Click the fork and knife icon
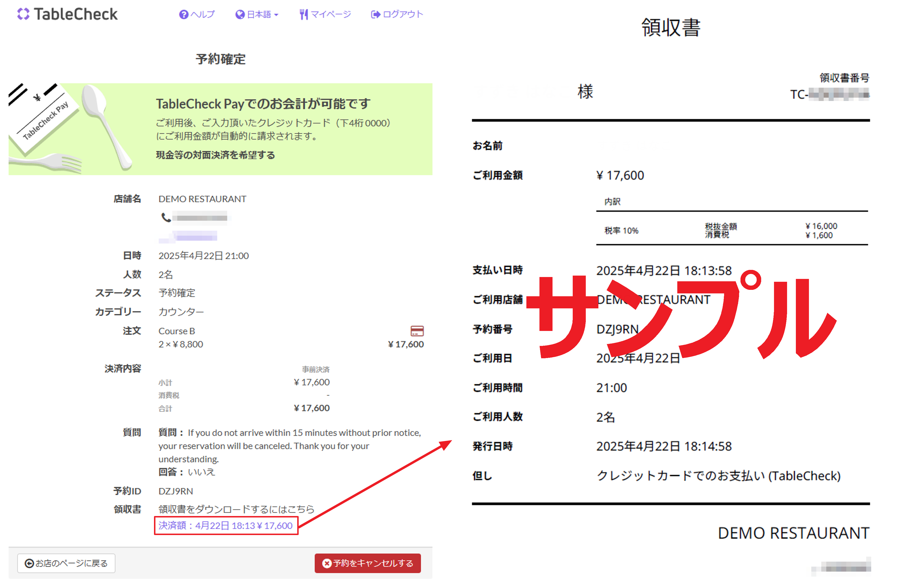 304,14
